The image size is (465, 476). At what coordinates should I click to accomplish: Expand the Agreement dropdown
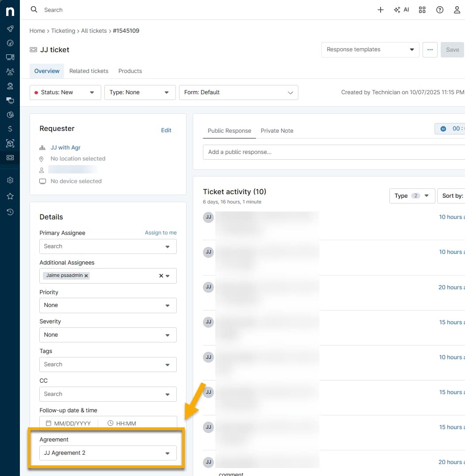point(108,453)
